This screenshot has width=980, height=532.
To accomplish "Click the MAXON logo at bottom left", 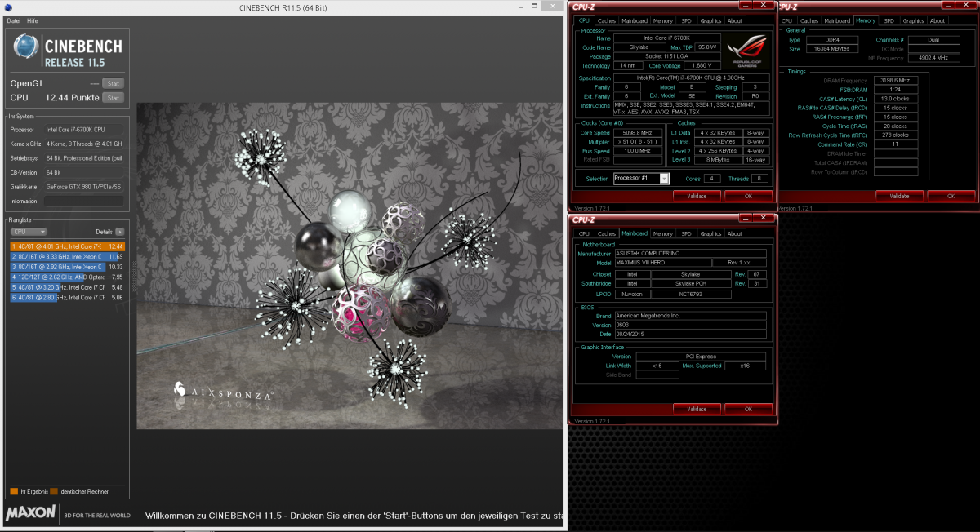I will pyautogui.click(x=31, y=512).
